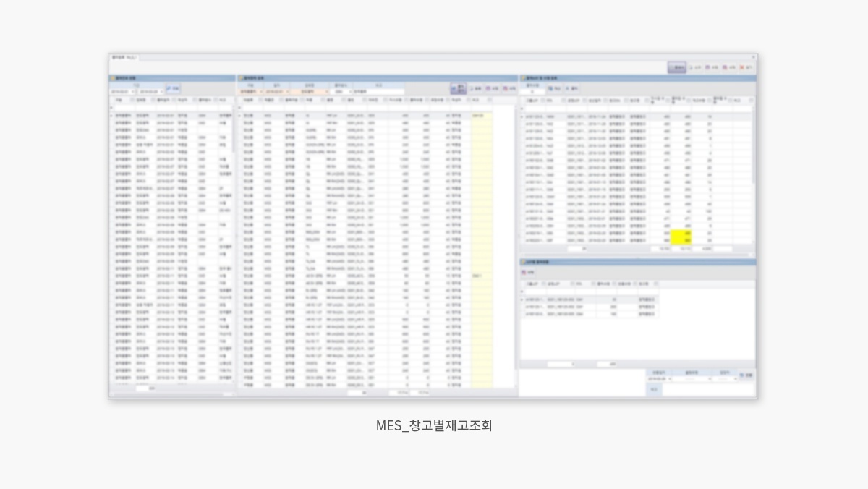The image size is (868, 489).
Task: Click the red X button in the main toolbar
Action: pos(747,67)
